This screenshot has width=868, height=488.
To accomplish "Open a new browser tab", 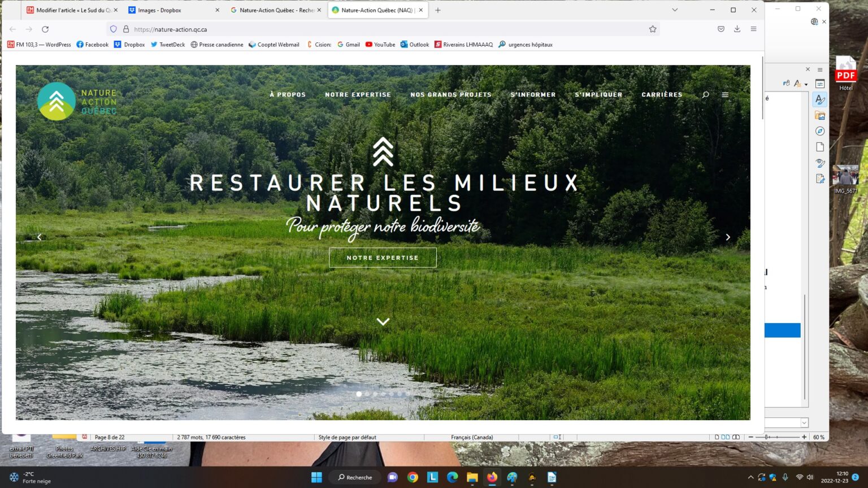I will pyautogui.click(x=438, y=10).
